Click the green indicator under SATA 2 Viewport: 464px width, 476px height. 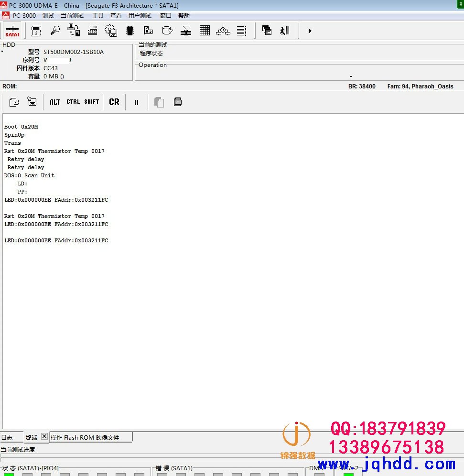pyautogui.click(x=348, y=475)
